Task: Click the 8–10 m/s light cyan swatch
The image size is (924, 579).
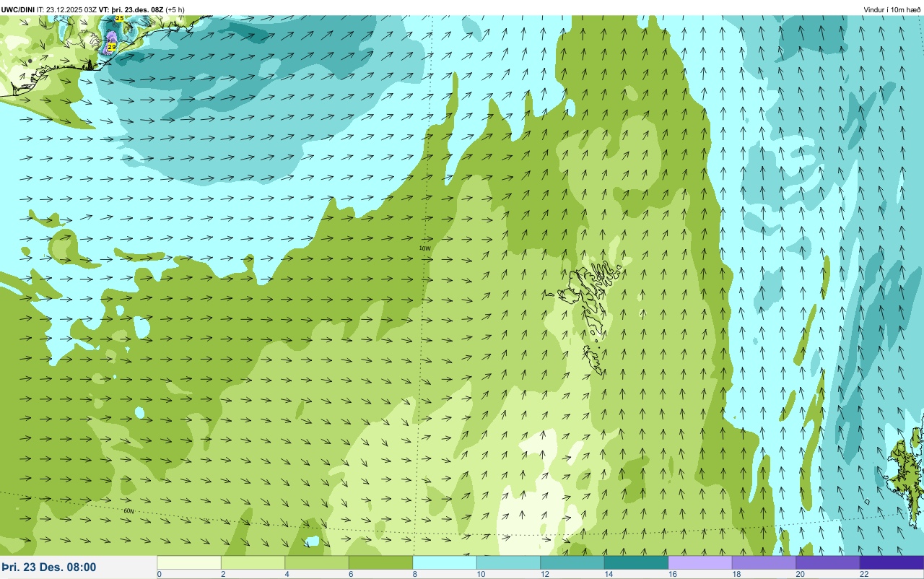Action: 445,562
